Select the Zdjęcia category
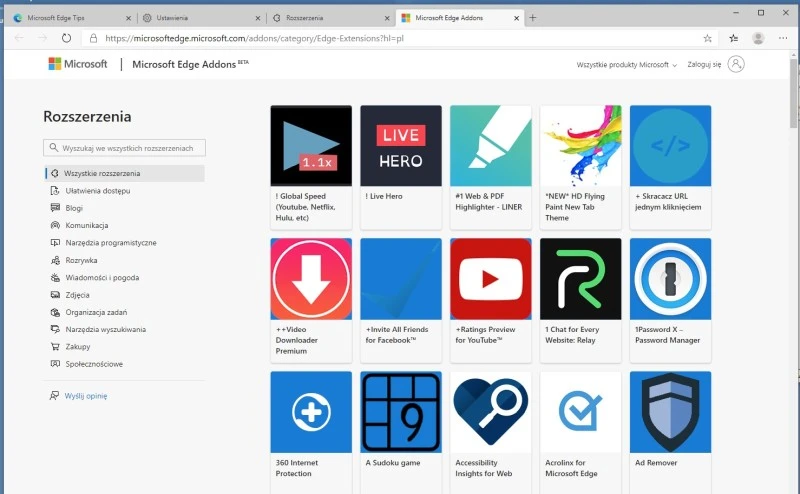The height and width of the screenshot is (494, 800). pos(77,295)
